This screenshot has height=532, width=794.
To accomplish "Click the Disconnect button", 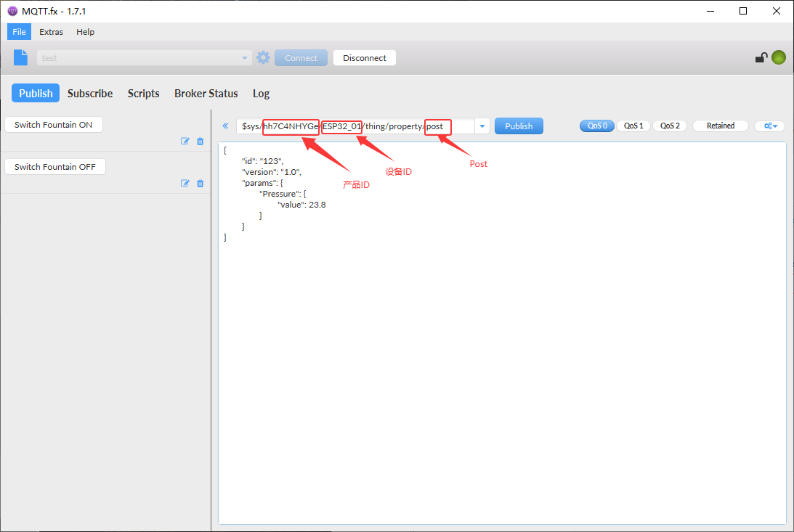I will 365,57.
